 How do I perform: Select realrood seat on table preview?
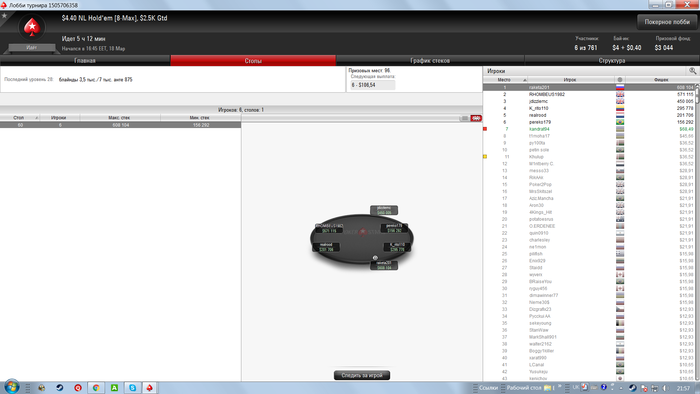(326, 247)
